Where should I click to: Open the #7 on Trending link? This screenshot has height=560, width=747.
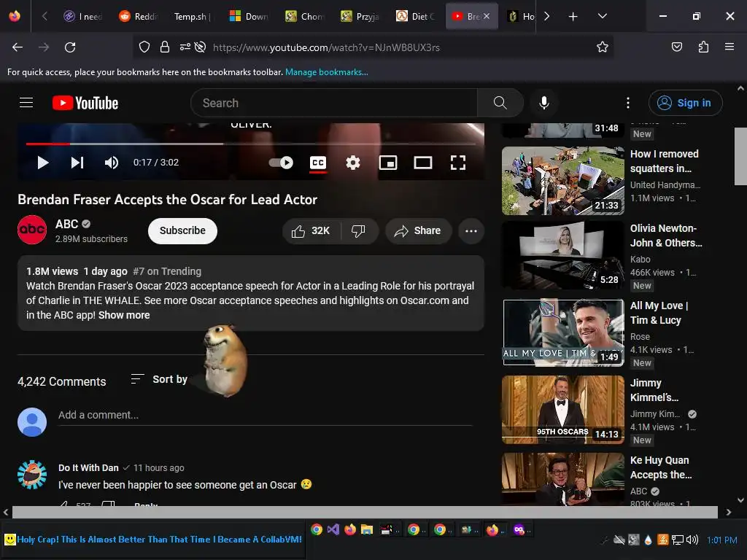[x=167, y=271]
